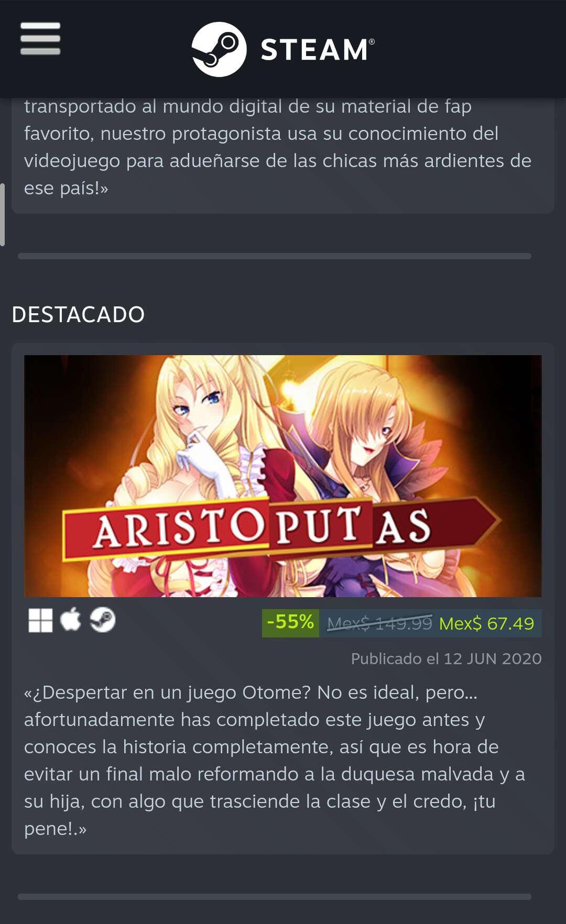Click the green -55% discount badge
The width and height of the screenshot is (566, 924).
tap(290, 623)
